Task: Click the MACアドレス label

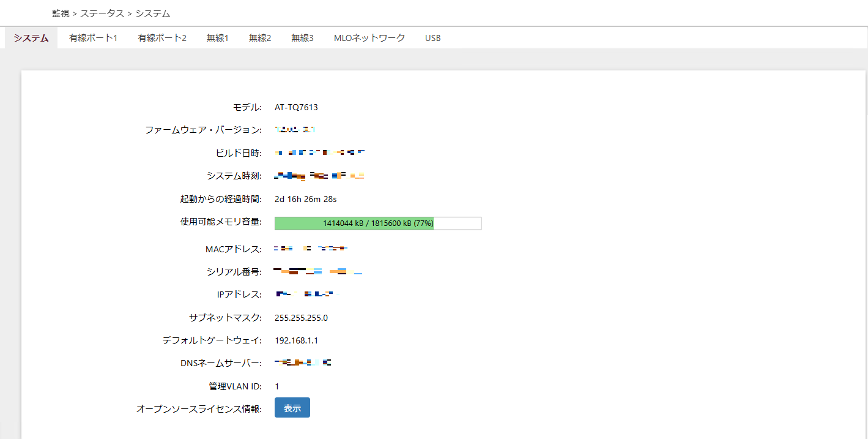Action: (234, 249)
